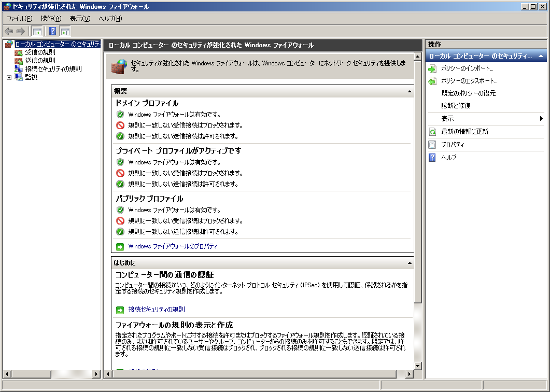Click the ドメイン プロファイル heading
550x392 pixels.
pyautogui.click(x=147, y=103)
